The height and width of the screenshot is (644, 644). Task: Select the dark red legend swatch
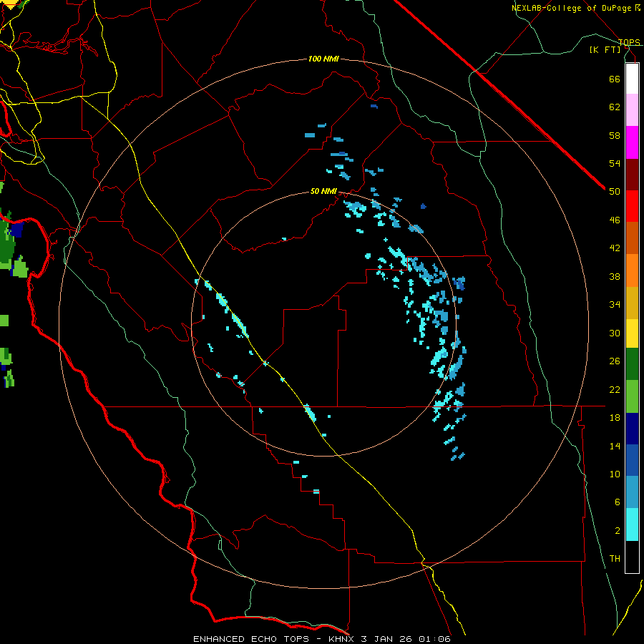pos(632,175)
